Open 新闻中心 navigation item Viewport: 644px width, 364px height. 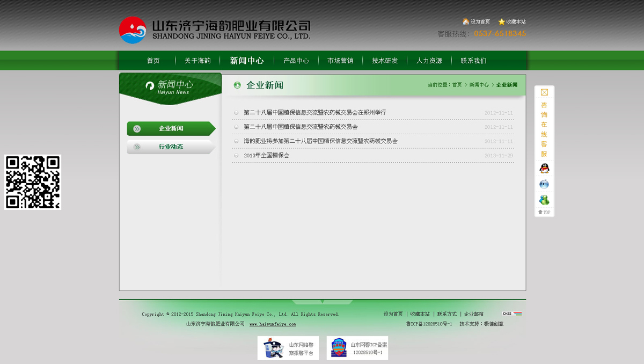247,61
